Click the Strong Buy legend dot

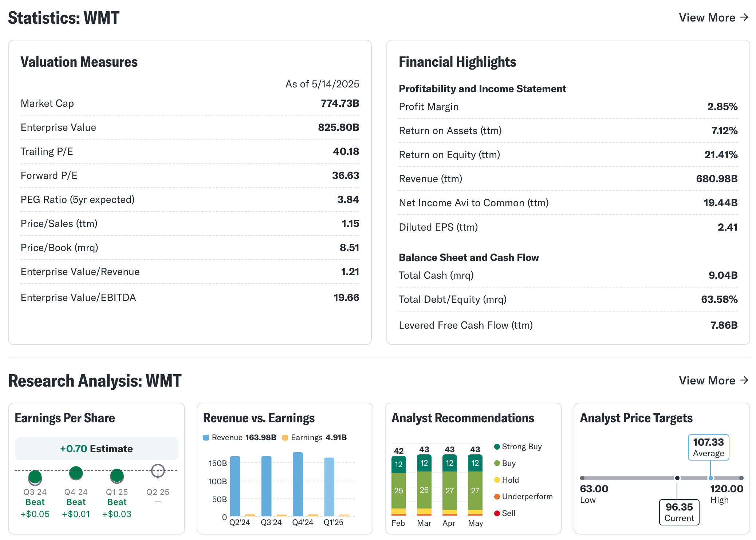click(497, 447)
